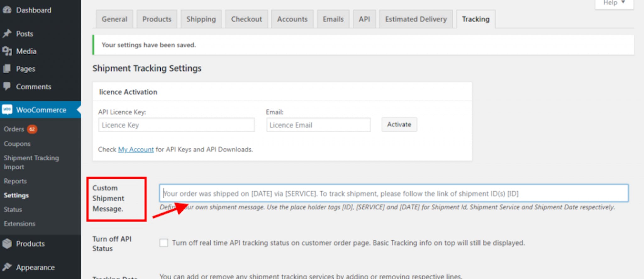Go to the Accounts tab
The image size is (644, 279).
[x=292, y=19]
